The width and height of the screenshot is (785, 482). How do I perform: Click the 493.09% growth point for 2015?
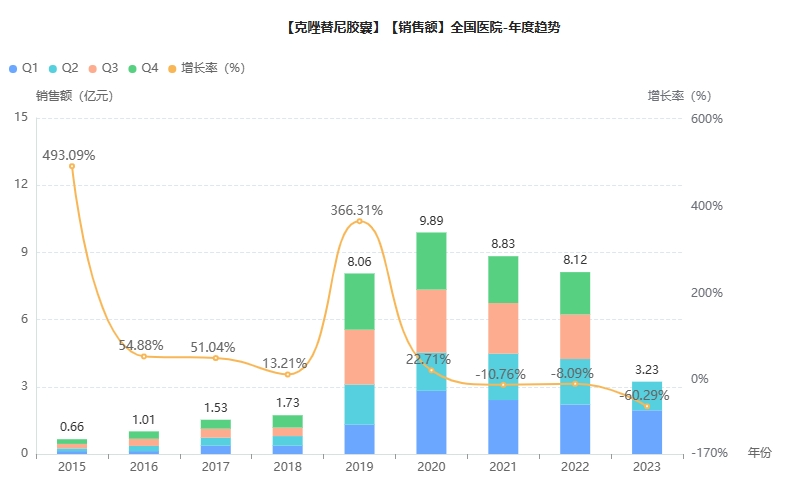coord(72,166)
